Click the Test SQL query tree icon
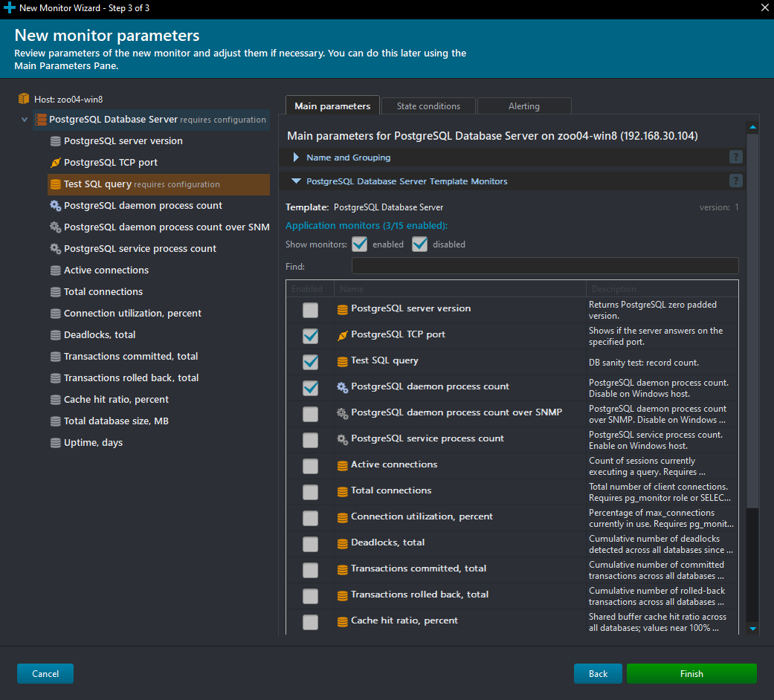Screen dimensions: 774x700 [x=56, y=184]
